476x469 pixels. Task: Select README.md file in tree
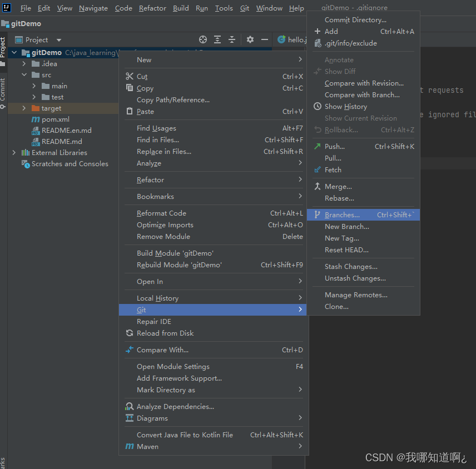[62, 141]
